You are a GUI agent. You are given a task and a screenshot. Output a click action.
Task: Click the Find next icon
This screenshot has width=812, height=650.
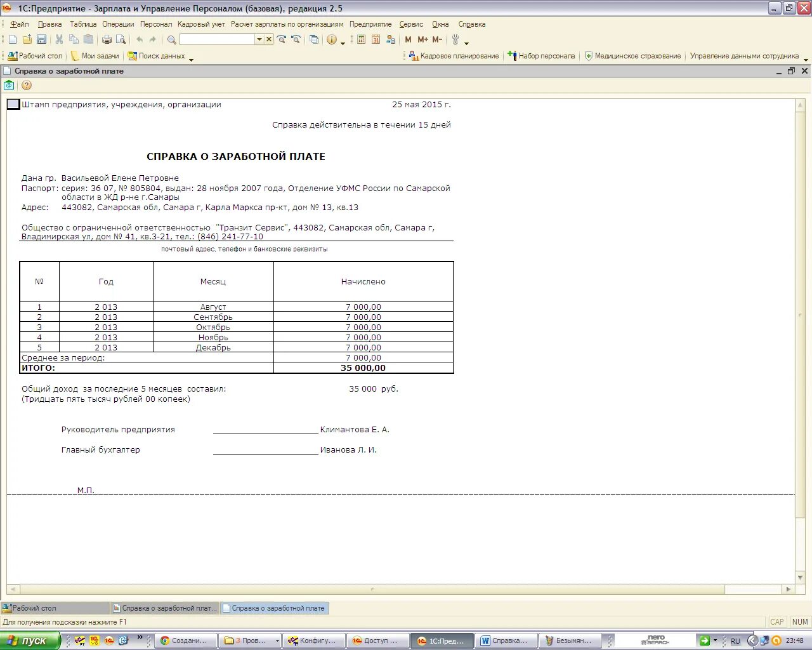(282, 39)
